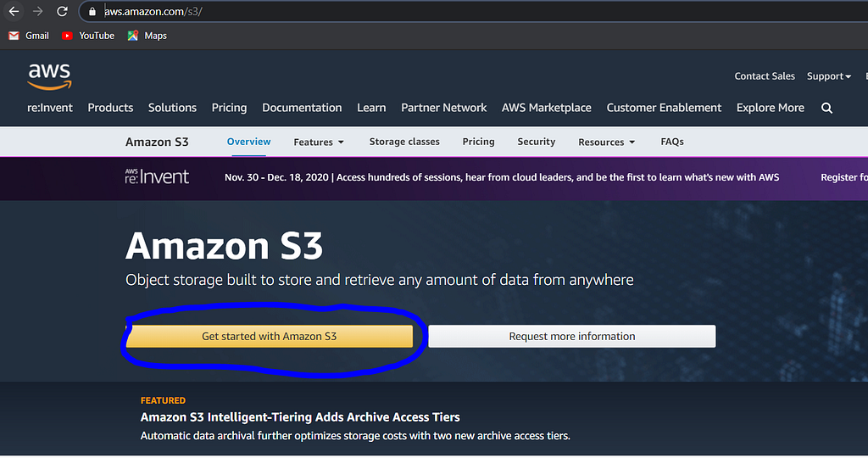
Task: Open the FAQs tab
Action: 672,141
